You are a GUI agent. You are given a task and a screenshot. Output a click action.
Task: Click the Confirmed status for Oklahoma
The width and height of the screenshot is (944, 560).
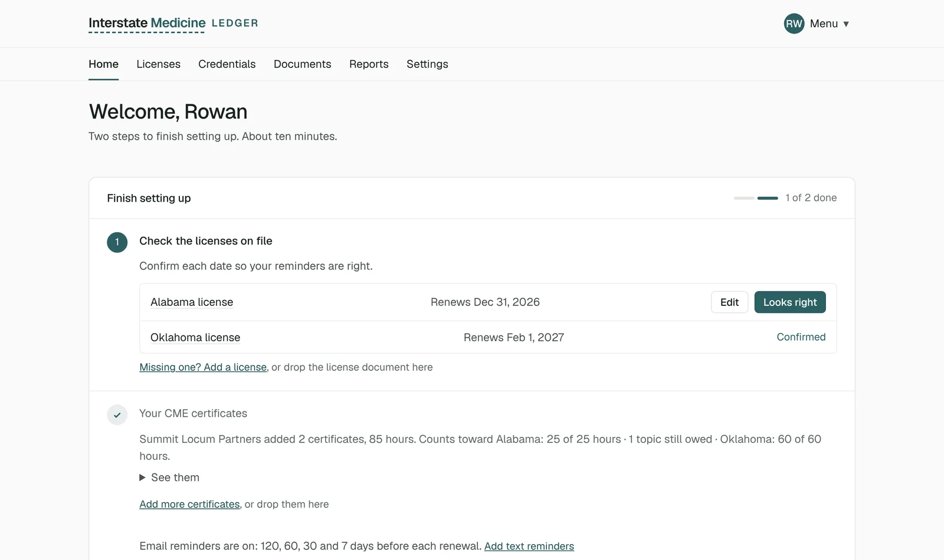[x=801, y=337]
